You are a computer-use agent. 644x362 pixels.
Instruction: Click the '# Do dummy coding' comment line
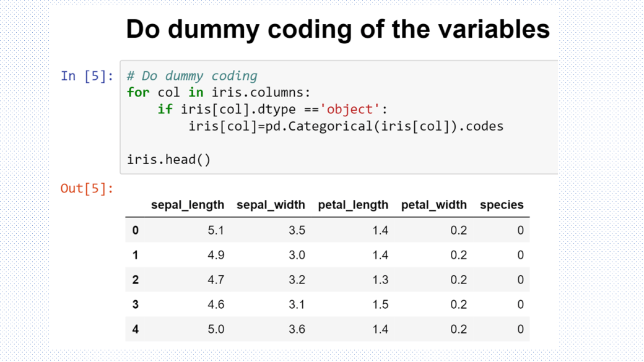192,76
